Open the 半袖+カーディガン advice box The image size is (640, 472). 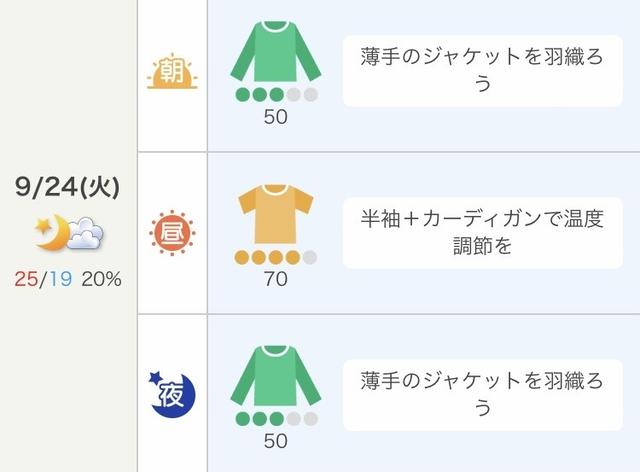[483, 232]
